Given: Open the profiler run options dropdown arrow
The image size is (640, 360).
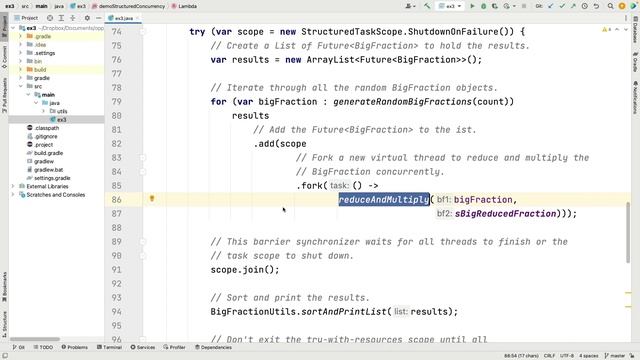Looking at the screenshot, I should (x=513, y=6).
